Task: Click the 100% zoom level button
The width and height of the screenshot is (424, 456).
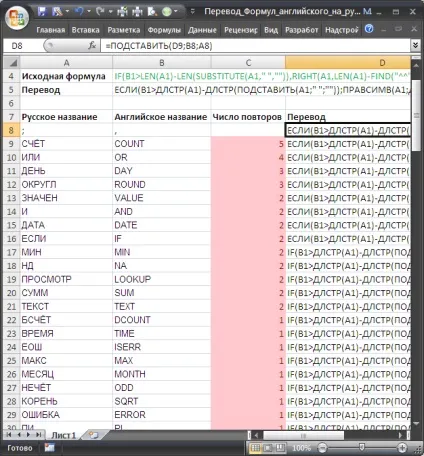Action: pyautogui.click(x=301, y=448)
